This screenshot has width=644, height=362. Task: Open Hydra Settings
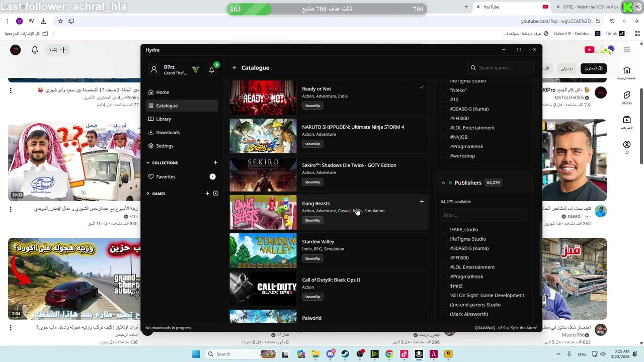click(x=181, y=146)
